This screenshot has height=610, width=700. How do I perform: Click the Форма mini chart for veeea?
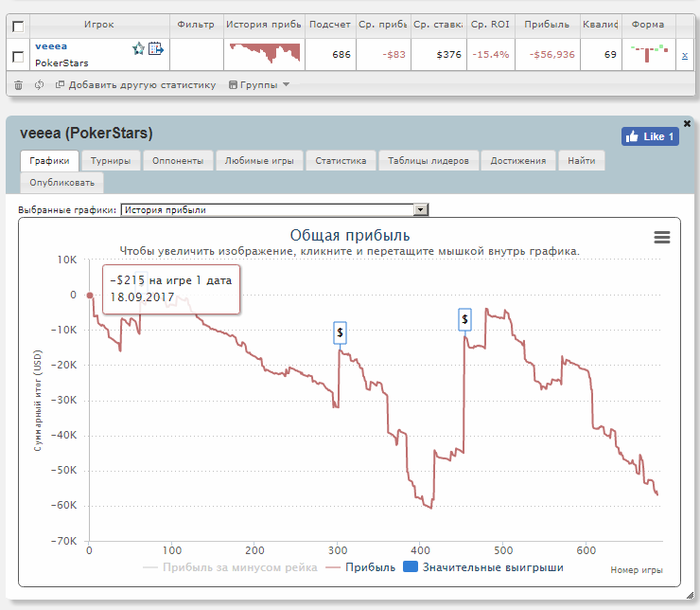(649, 53)
